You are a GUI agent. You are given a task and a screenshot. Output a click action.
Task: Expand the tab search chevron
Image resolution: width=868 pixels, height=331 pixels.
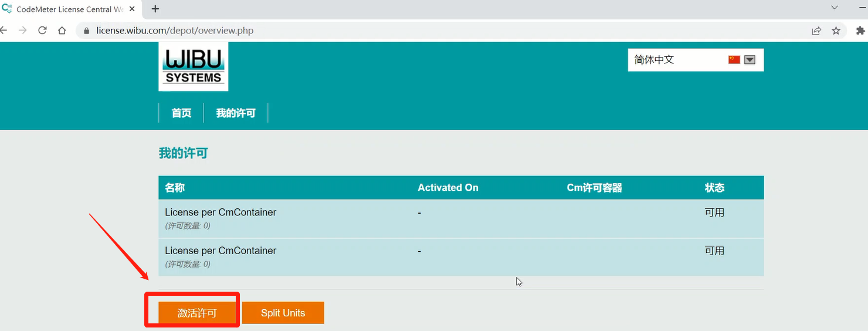(835, 8)
